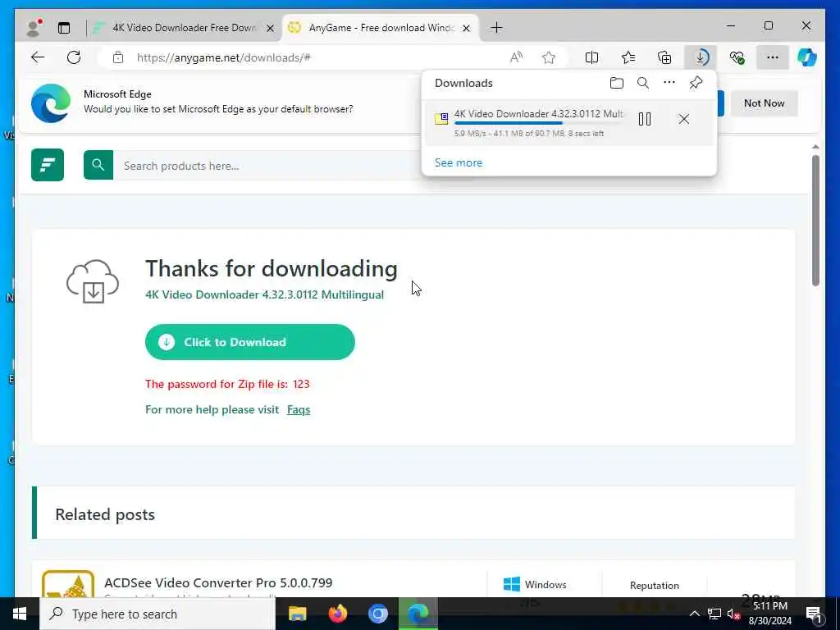Open the tab actions menu icon
840x630 pixels.
tap(64, 28)
